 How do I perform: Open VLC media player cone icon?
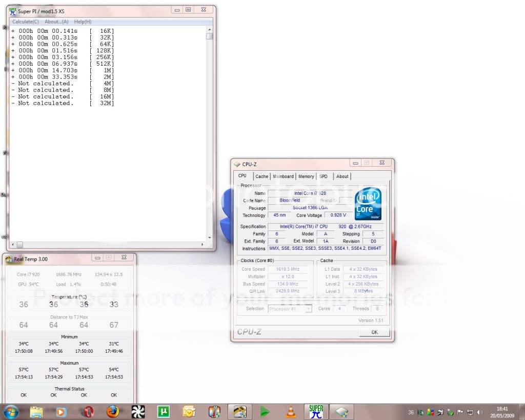pos(291,412)
